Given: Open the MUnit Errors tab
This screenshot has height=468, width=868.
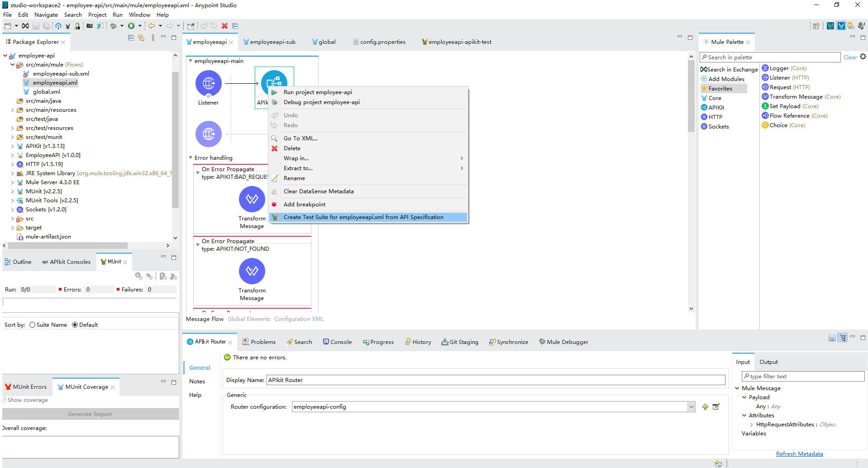Looking at the screenshot, I should [26, 387].
